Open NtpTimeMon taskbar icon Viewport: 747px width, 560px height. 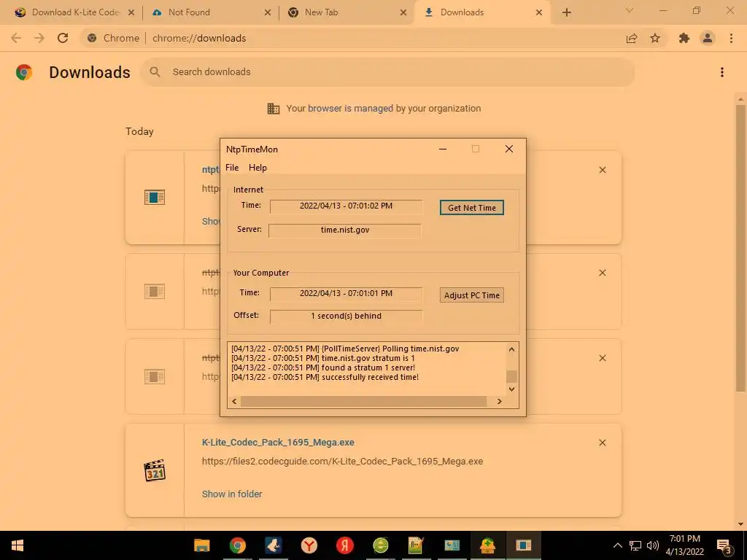tap(523, 545)
